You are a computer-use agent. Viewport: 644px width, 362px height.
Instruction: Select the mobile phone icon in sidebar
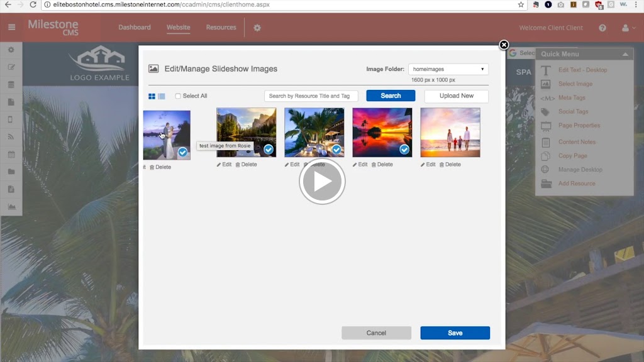(10, 119)
